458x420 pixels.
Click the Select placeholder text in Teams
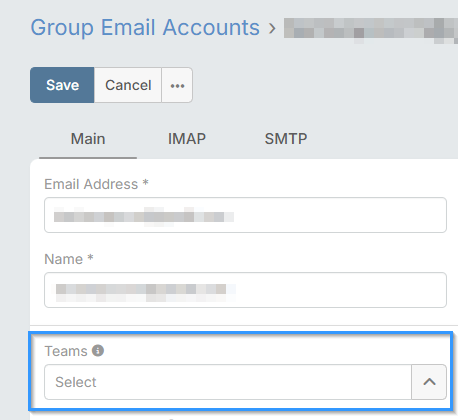click(76, 382)
